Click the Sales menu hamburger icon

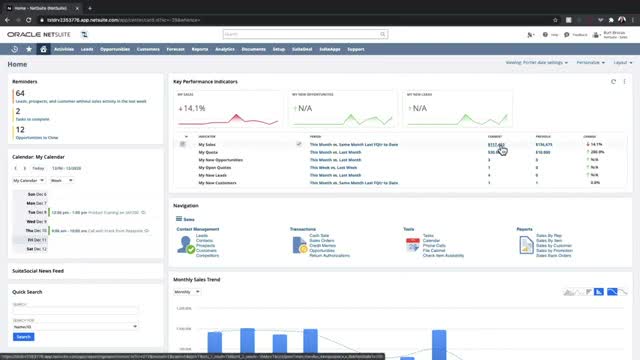179,219
